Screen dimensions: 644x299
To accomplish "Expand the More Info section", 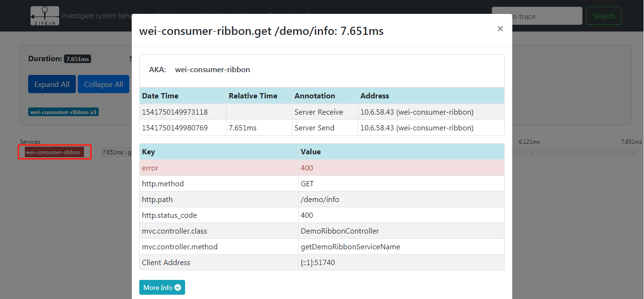I will coord(162,288).
